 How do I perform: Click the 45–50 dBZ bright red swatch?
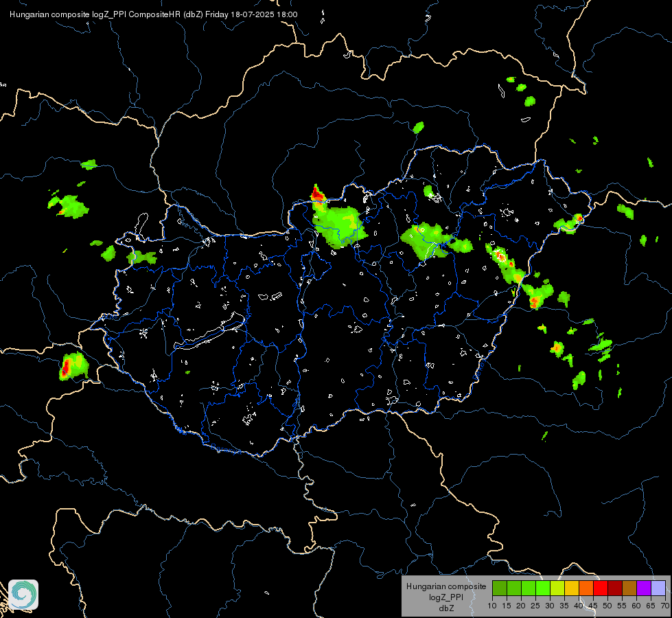point(601,588)
